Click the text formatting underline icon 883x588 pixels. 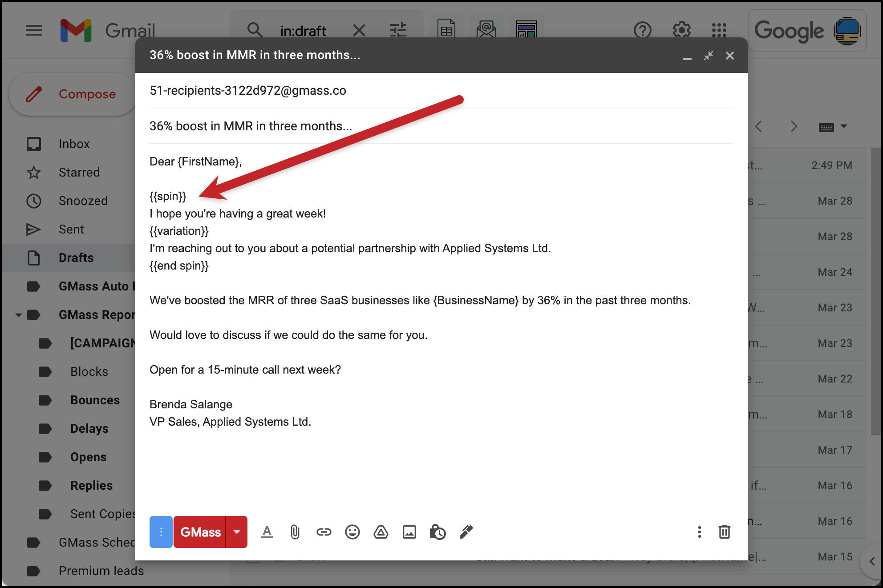(267, 532)
